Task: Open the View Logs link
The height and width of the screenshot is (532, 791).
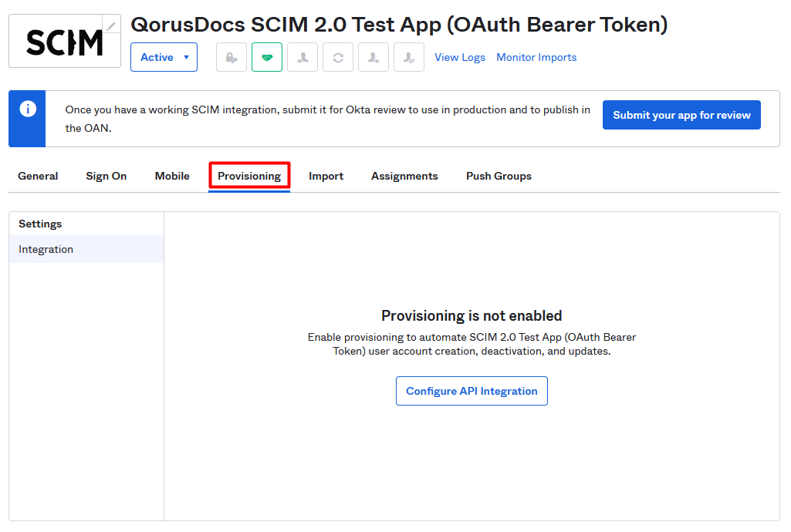Action: [460, 57]
